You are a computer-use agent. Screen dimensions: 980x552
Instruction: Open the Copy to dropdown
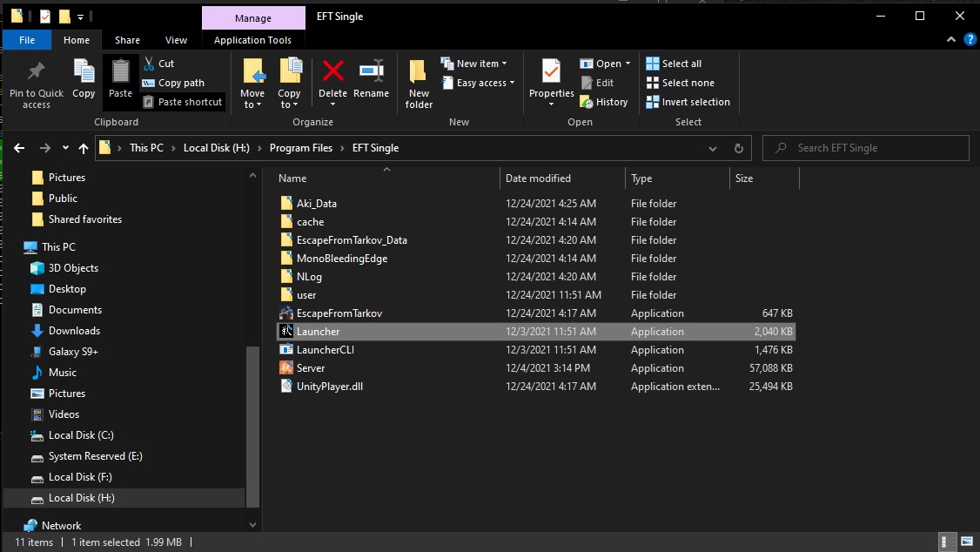[289, 98]
